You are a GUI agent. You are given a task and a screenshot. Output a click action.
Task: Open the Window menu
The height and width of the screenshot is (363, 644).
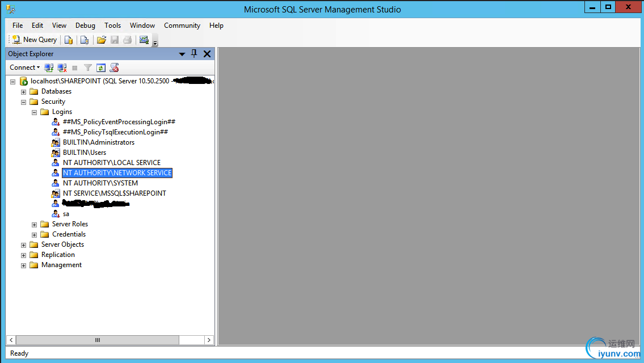tap(142, 26)
